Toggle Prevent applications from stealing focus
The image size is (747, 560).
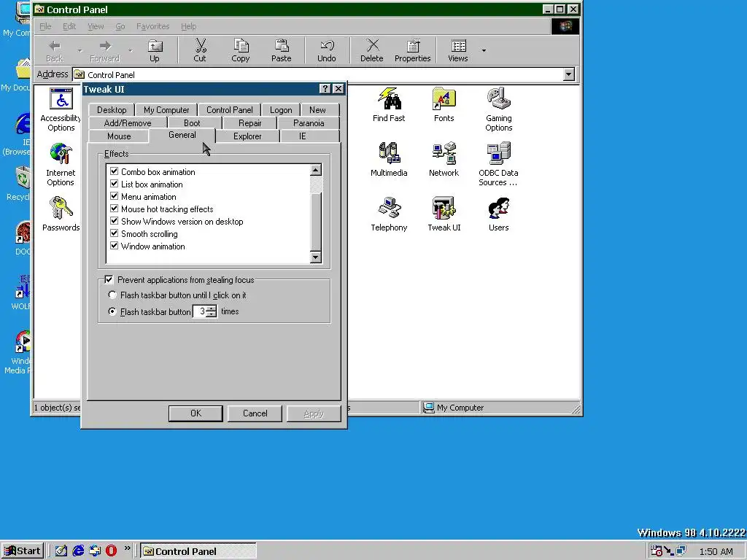click(x=109, y=279)
